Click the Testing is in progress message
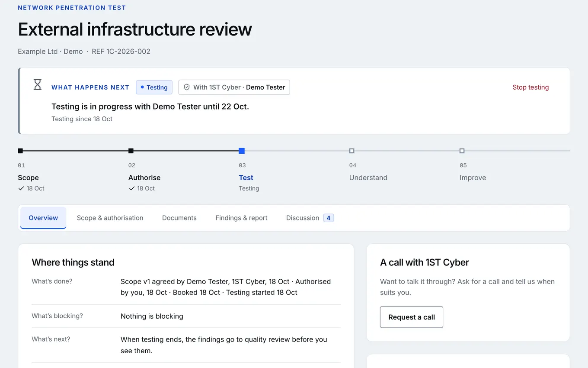Image resolution: width=588 pixels, height=368 pixels. [x=150, y=107]
